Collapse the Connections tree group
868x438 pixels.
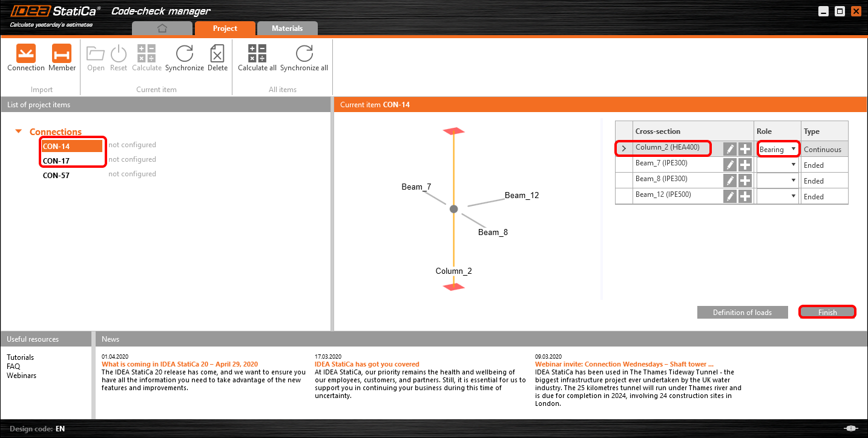[19, 131]
